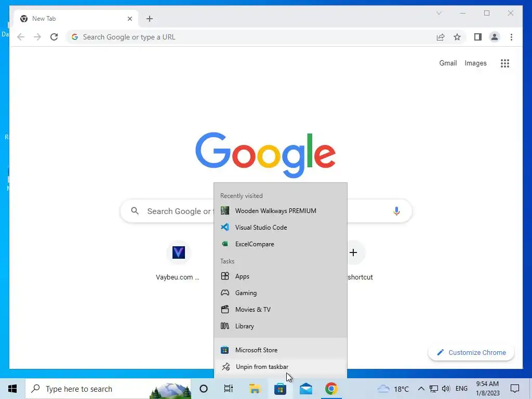Switch input language ENG
The image size is (532, 399).
click(x=461, y=389)
